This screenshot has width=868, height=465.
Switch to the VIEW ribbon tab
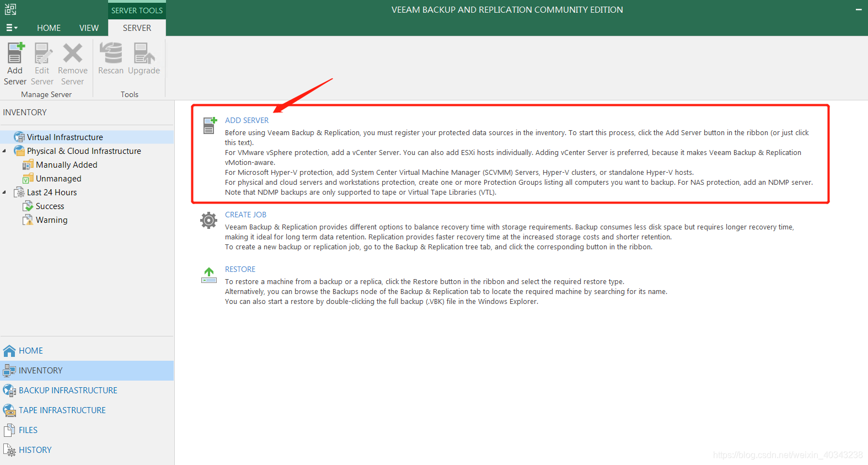89,28
